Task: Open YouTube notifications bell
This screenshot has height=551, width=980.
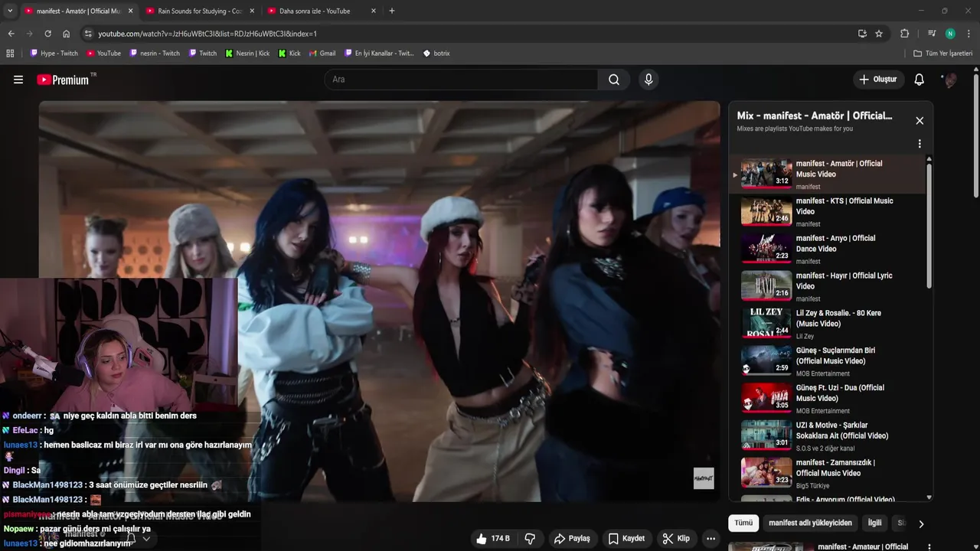Action: 920,80
